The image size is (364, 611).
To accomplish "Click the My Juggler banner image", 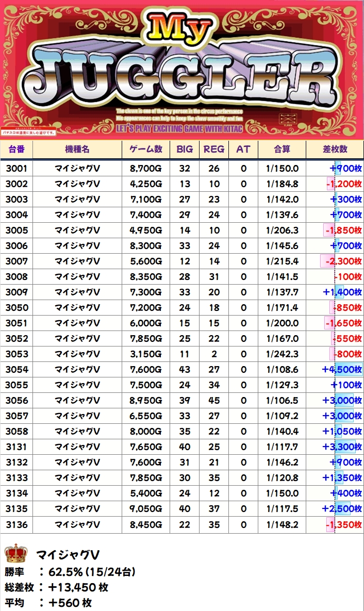I will 182,70.
